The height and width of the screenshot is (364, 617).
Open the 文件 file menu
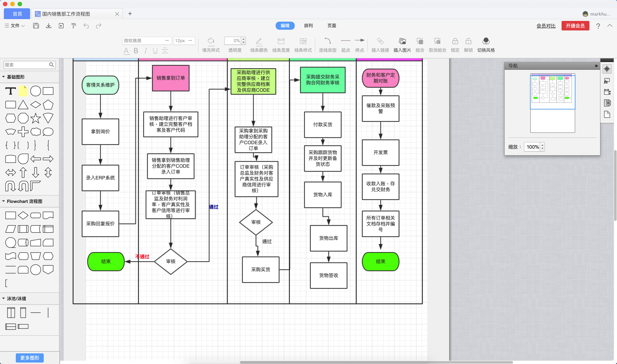15,26
